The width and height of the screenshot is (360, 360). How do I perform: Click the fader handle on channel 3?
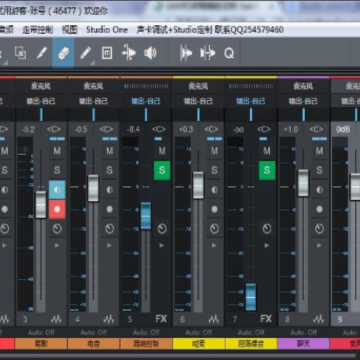[41, 205]
